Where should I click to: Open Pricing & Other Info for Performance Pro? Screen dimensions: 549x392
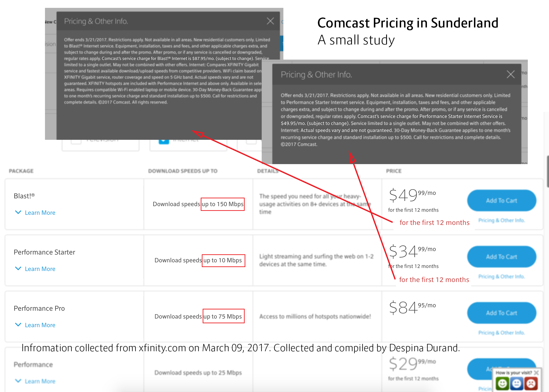501,332
